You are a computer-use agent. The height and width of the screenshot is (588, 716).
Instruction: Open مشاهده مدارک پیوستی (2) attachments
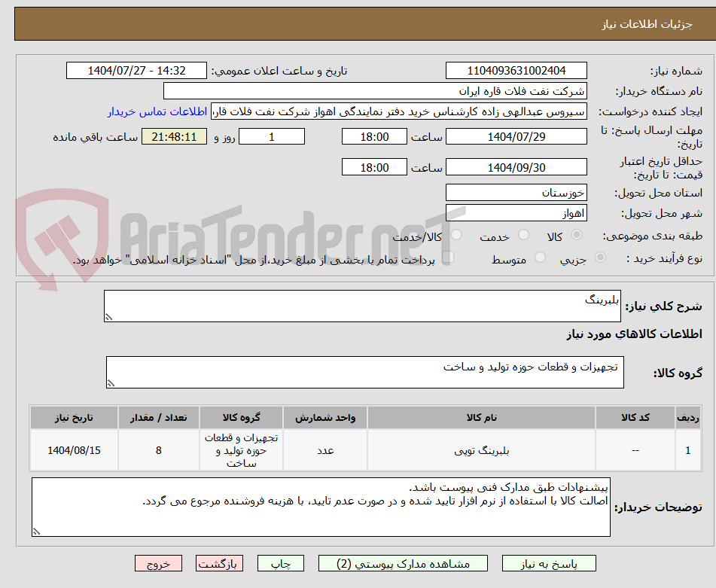[x=403, y=563]
